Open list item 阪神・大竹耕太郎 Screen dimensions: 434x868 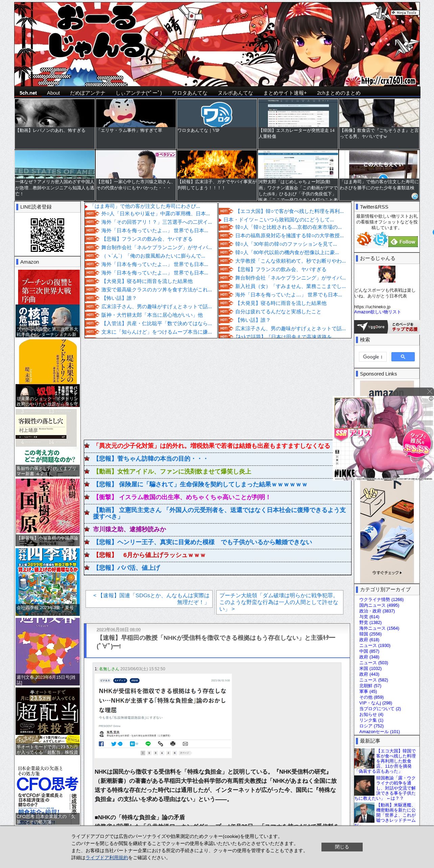click(x=152, y=315)
